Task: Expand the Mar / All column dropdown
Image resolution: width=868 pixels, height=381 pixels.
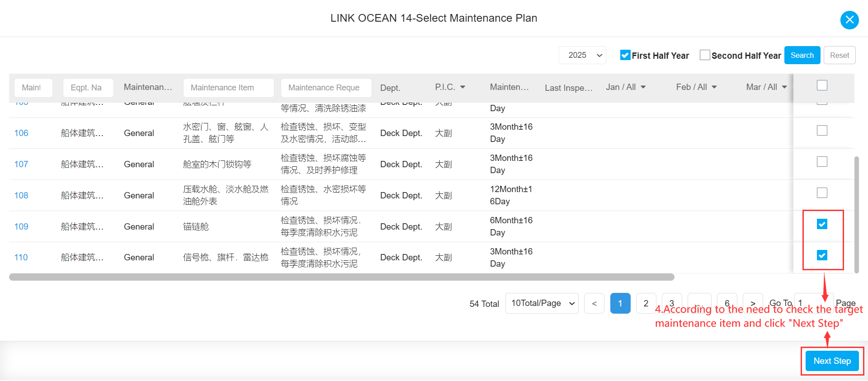Action: [784, 87]
